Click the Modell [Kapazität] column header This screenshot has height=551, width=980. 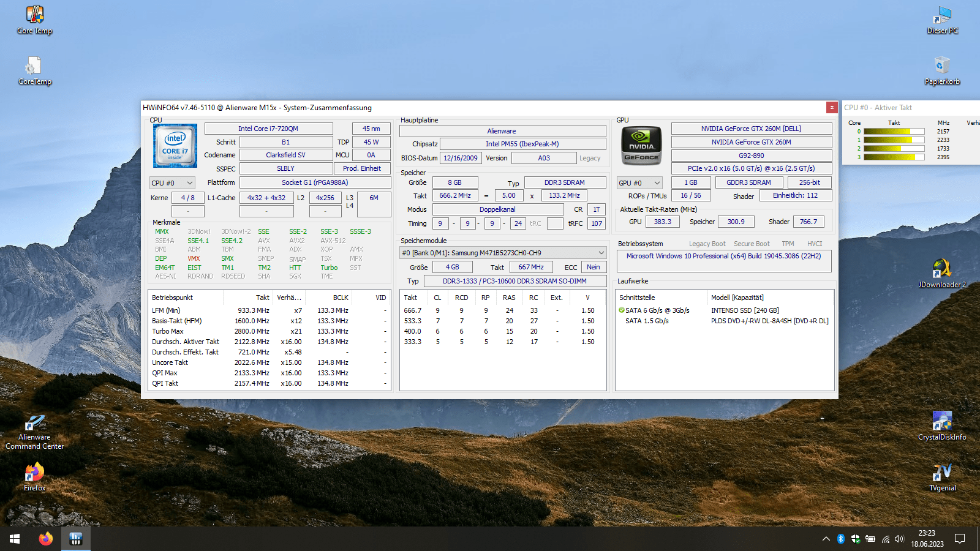pos(771,298)
